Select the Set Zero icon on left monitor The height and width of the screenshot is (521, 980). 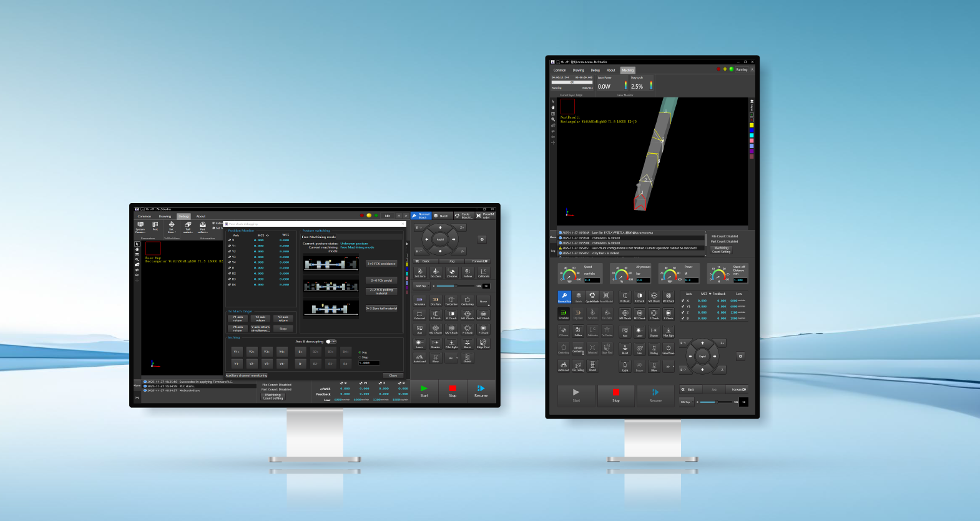click(x=420, y=272)
